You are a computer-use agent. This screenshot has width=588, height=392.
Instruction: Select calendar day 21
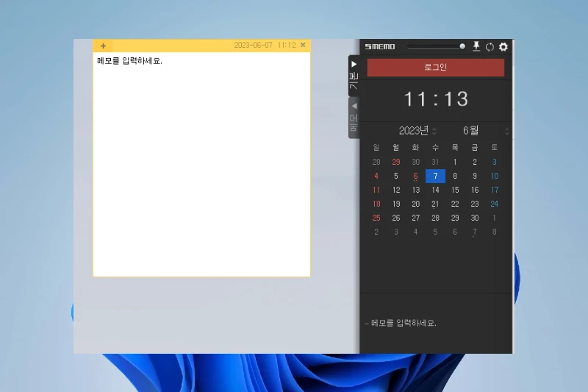coord(435,204)
